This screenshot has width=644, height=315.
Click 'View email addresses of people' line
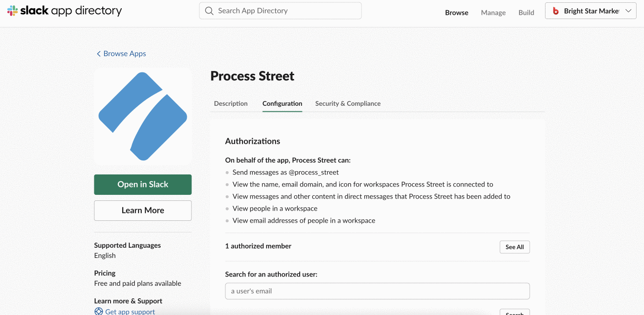304,220
